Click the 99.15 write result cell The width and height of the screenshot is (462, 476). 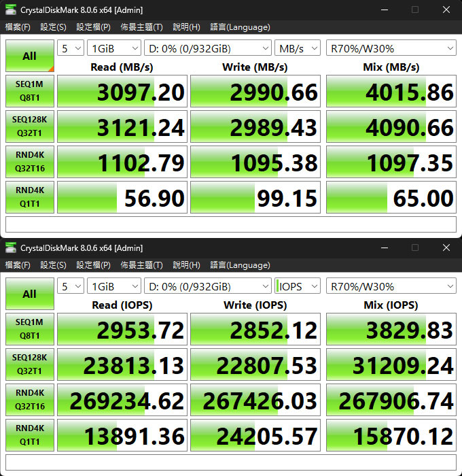tap(255, 197)
